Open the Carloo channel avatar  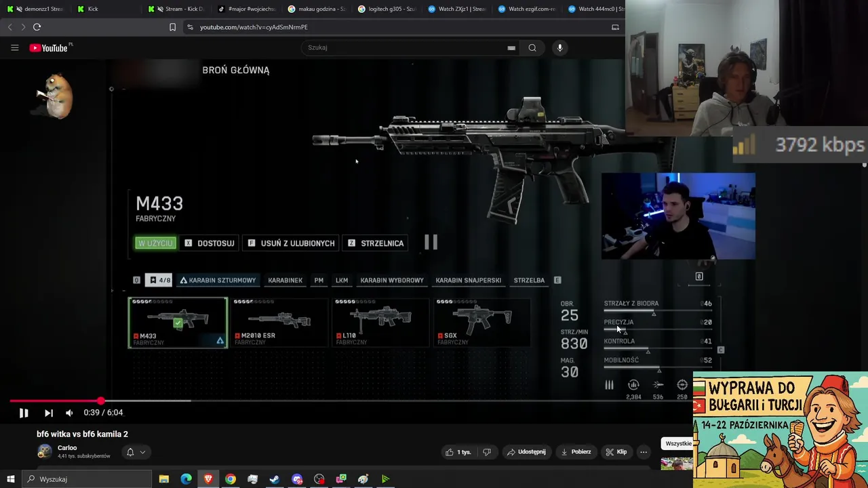45,451
